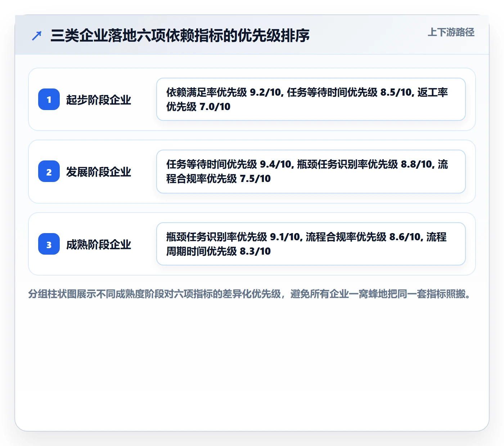Click the number 2 badge
Screen dimensions: 504x446
coord(49,171)
